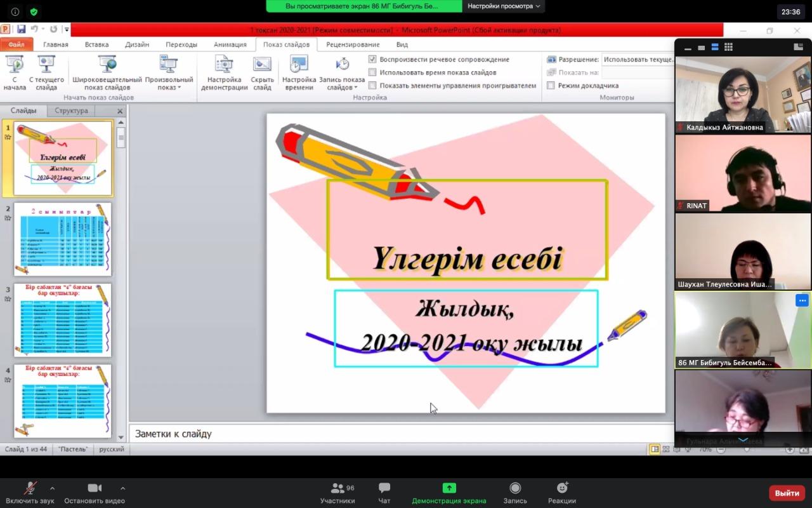Open the Zoom Chat panel
This screenshot has height=508, width=812.
pyautogui.click(x=384, y=493)
